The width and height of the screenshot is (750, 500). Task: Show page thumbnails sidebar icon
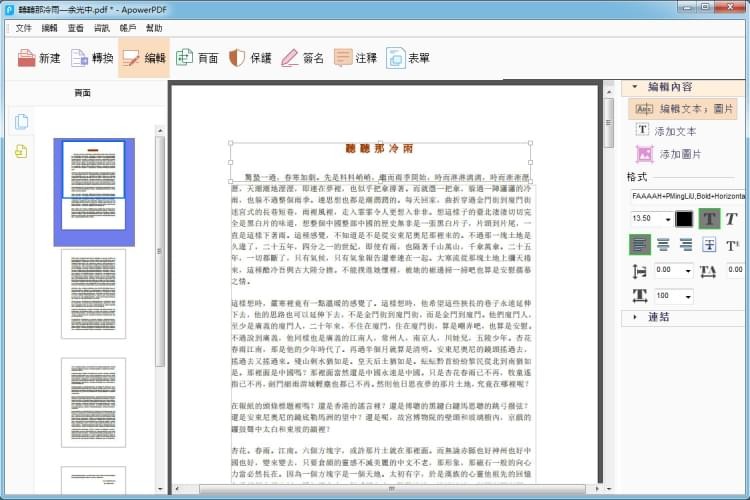click(21, 122)
